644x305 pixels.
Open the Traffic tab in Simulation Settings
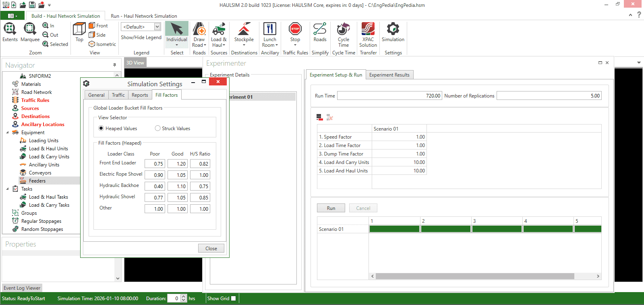pyautogui.click(x=118, y=95)
